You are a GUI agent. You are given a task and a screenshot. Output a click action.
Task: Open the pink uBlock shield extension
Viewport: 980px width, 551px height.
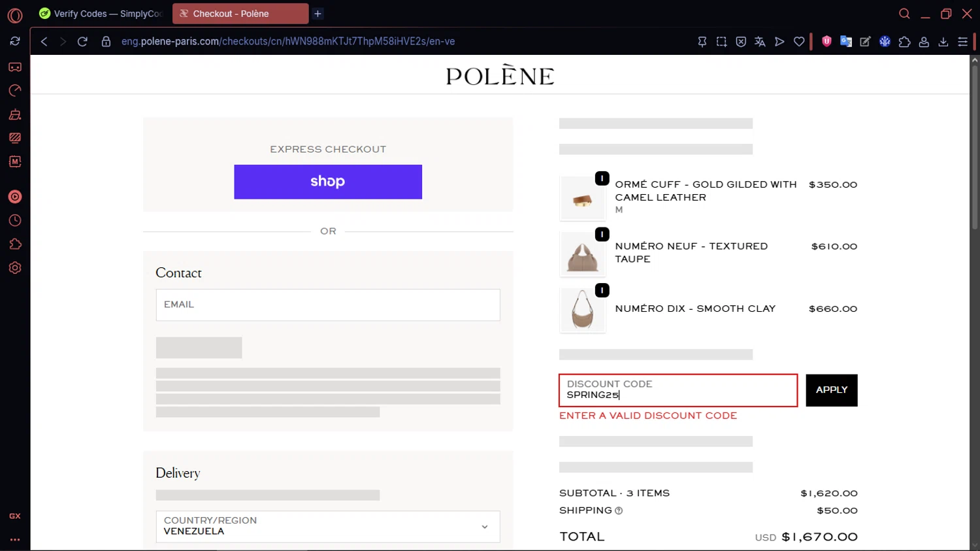pos(826,41)
